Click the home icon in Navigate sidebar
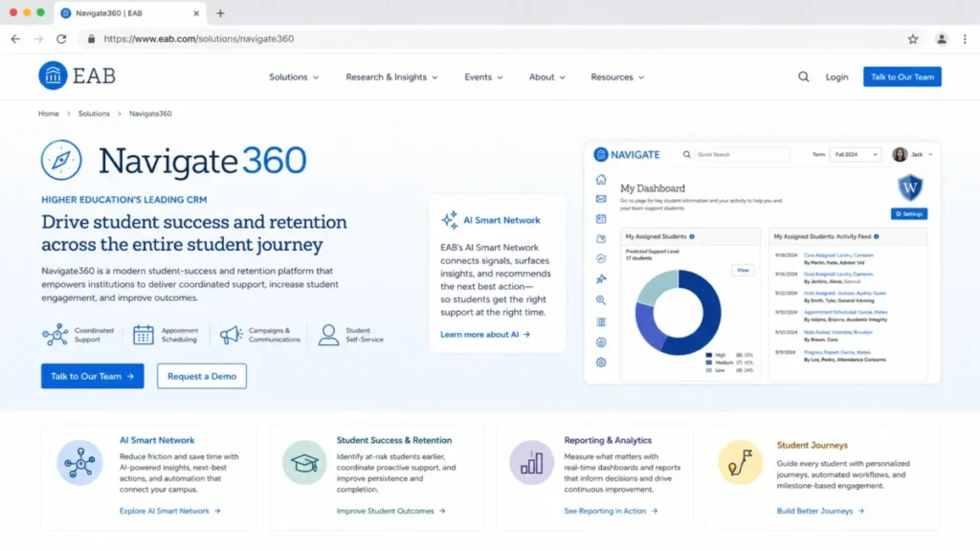This screenshot has height=551, width=980. coord(601,179)
